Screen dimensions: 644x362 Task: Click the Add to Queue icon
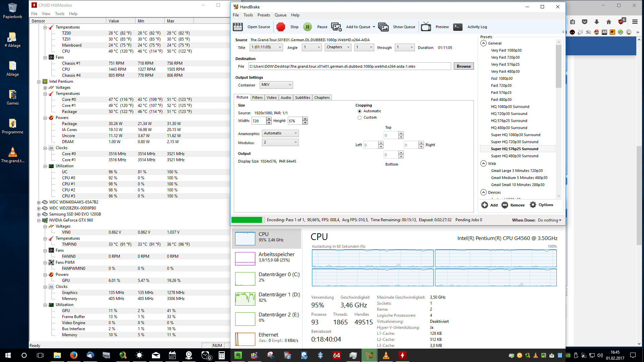pos(336,27)
